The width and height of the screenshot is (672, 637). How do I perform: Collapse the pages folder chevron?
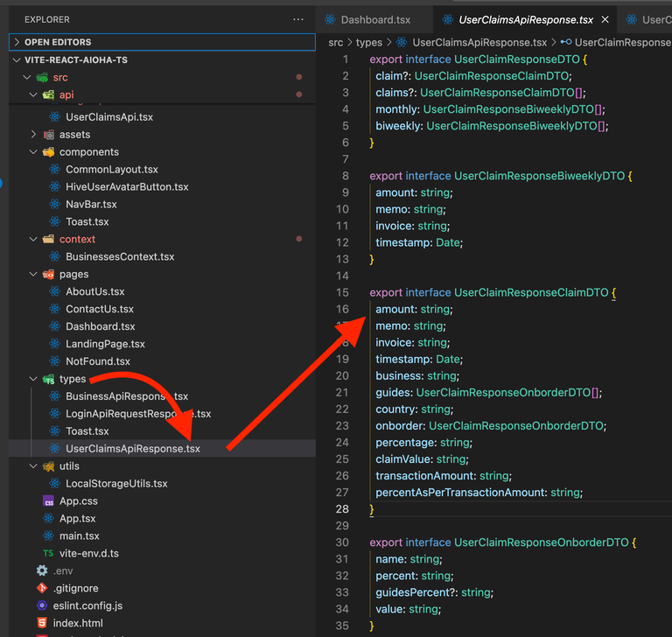point(33,275)
